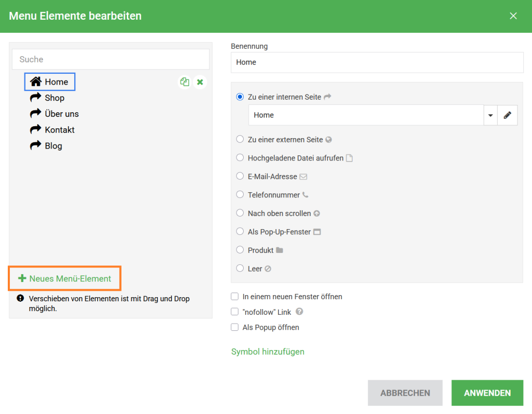Close the dialog with the X icon
Viewport: 532px width, 414px height.
point(513,16)
